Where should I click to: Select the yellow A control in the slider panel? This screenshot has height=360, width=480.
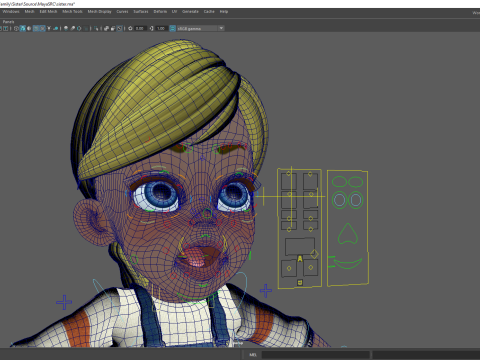pyautogui.click(x=300, y=259)
